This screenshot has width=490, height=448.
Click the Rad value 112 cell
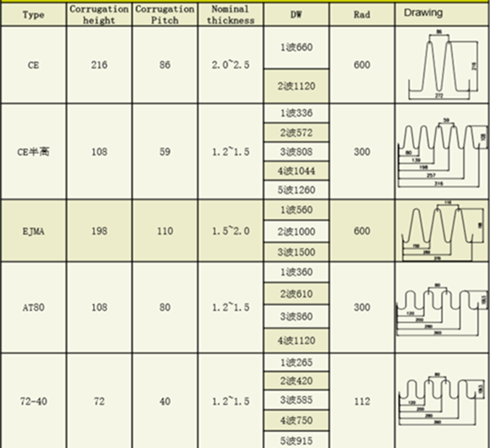tap(362, 402)
